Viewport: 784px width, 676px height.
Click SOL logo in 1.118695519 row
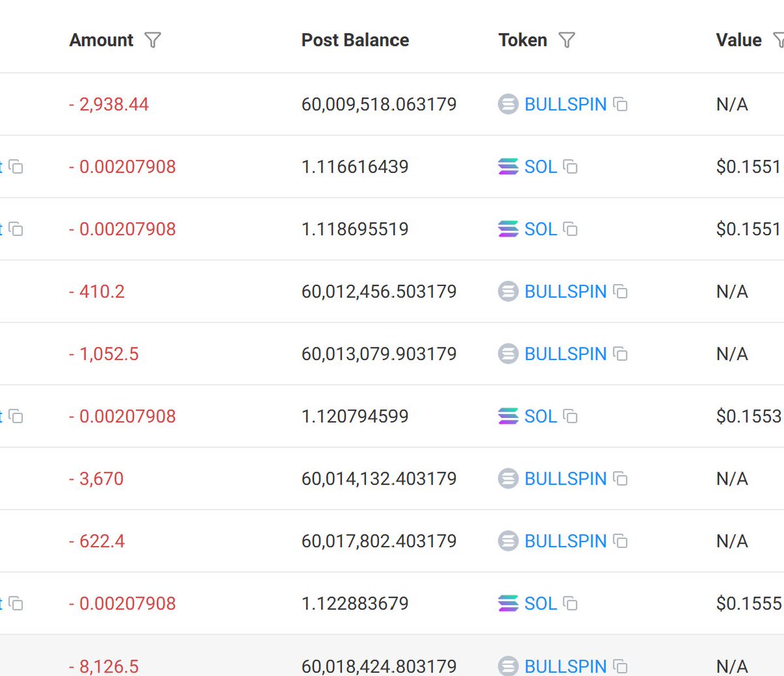508,229
